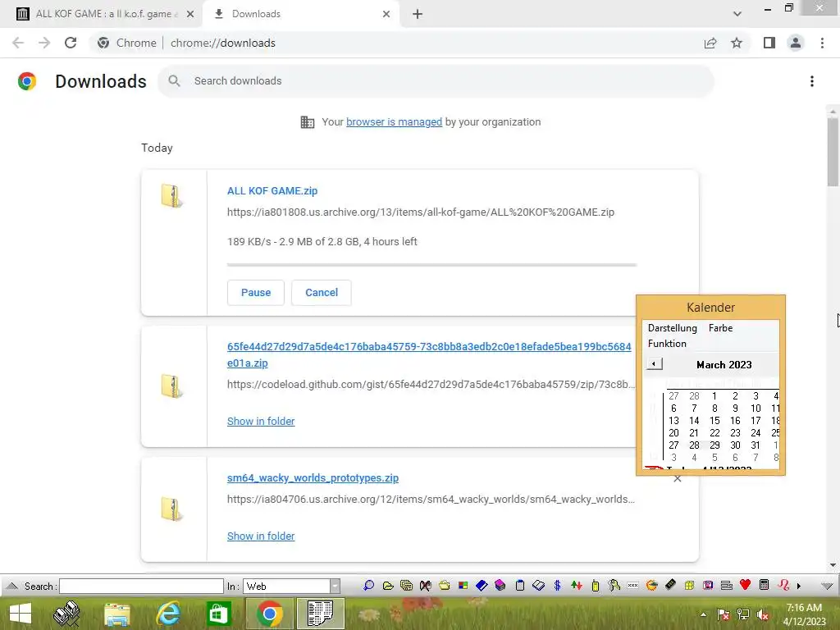Show sm64_wacky_worlds_prototypes.zip in folder
840x630 pixels.
click(x=261, y=536)
